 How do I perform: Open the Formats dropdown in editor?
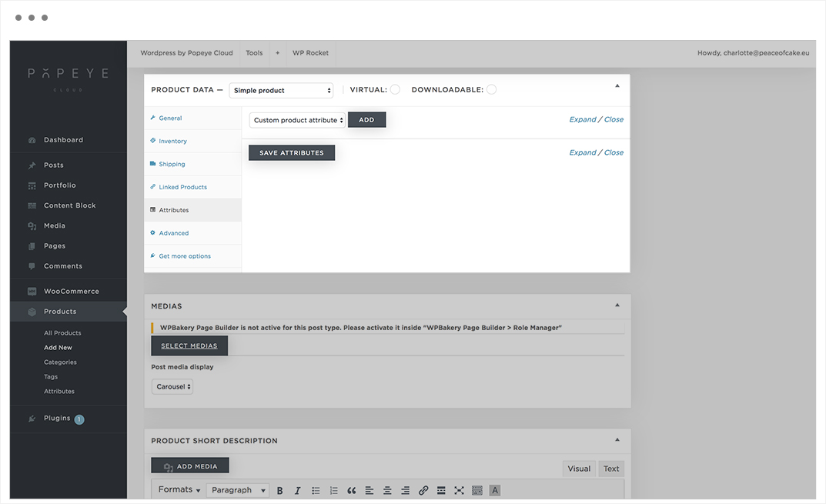pyautogui.click(x=179, y=490)
